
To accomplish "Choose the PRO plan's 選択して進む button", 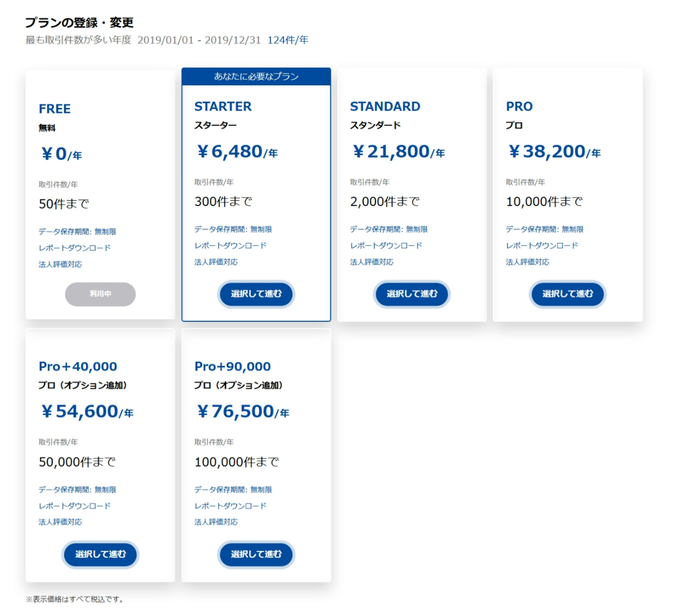I will (x=567, y=294).
